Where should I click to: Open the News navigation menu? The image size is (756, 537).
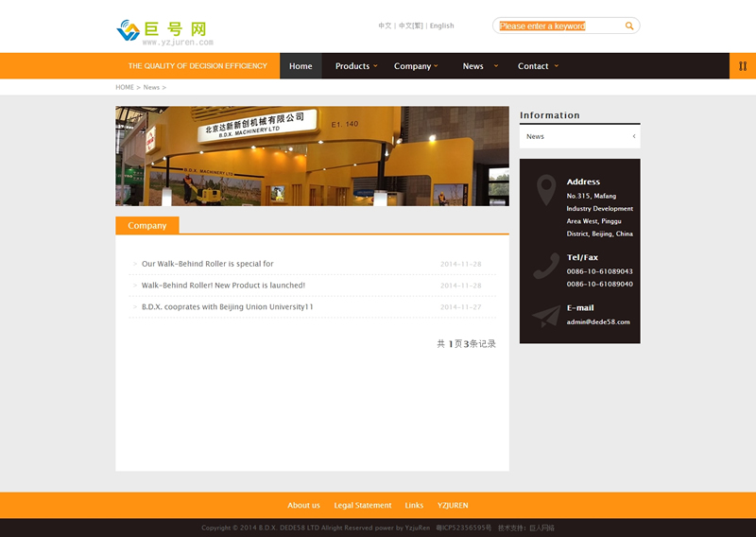pyautogui.click(x=478, y=66)
